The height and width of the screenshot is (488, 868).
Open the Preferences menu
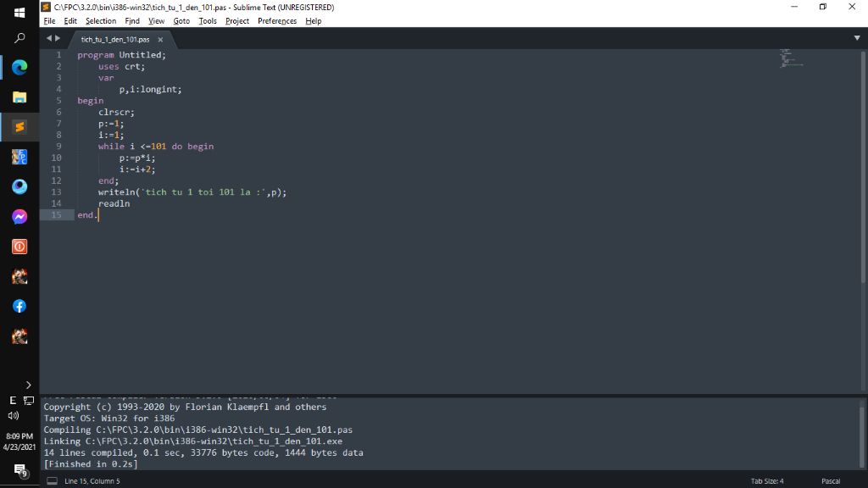(x=277, y=21)
